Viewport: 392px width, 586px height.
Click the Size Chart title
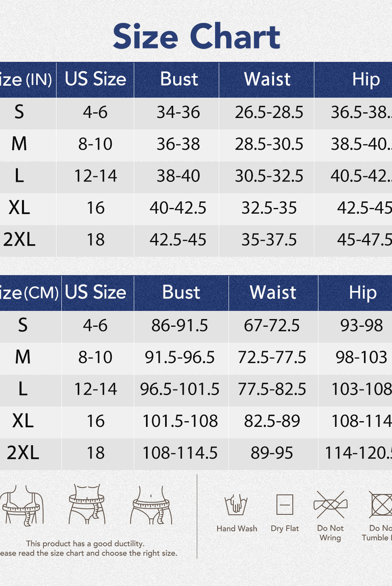(x=196, y=36)
